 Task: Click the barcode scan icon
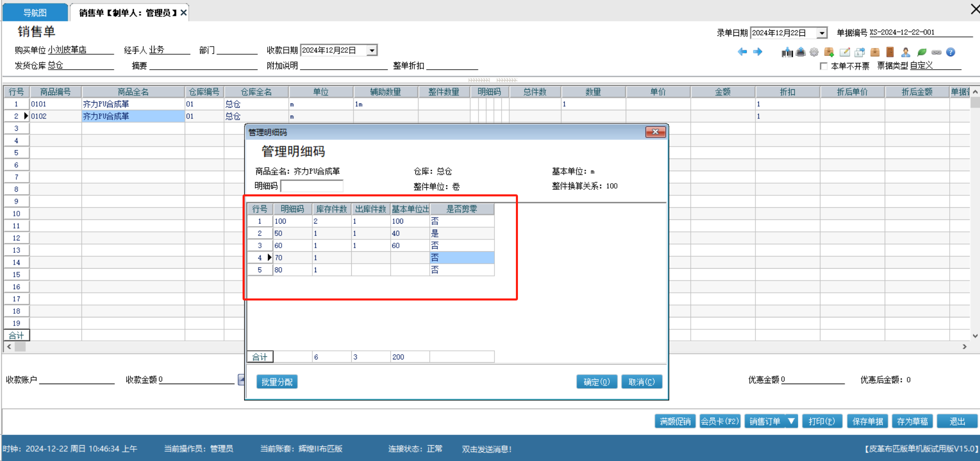click(787, 52)
